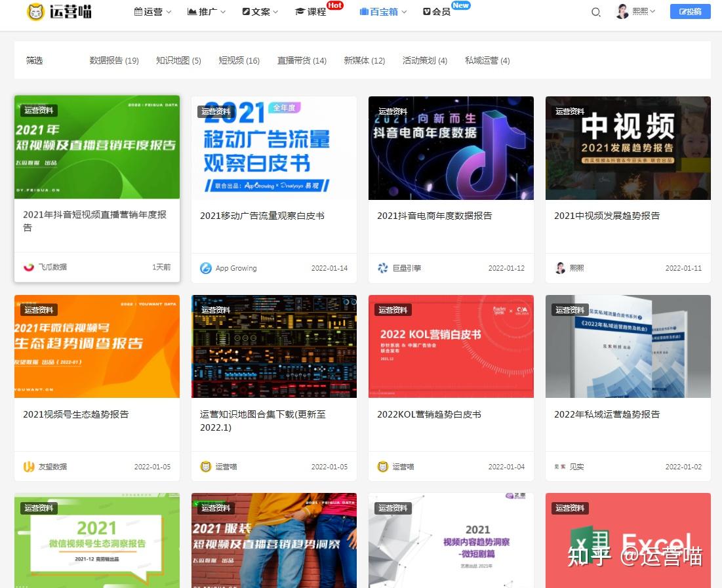Screen dimensions: 722x588
Task: Click 运营喵 author icon on KOL card
Action: [383, 467]
